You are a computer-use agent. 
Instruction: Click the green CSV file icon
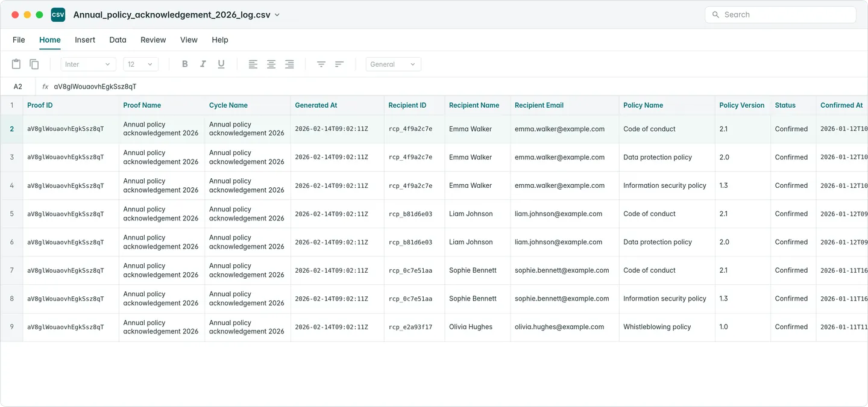[x=58, y=15]
